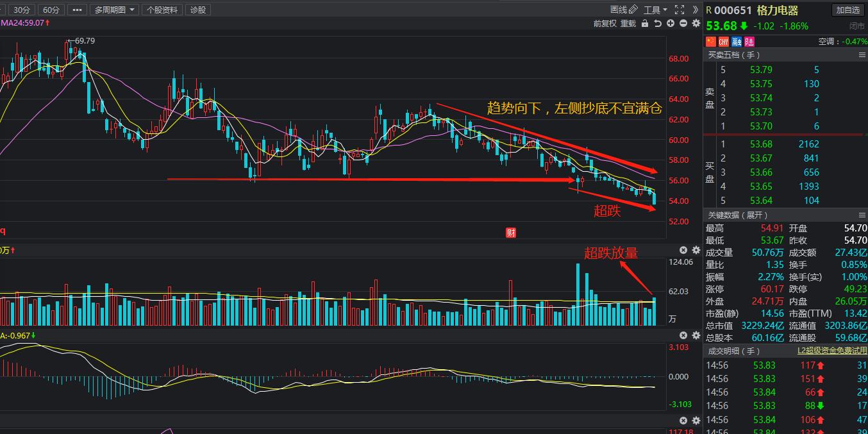Open the 工具 dropdown menu
The image size is (868, 434).
654,10
